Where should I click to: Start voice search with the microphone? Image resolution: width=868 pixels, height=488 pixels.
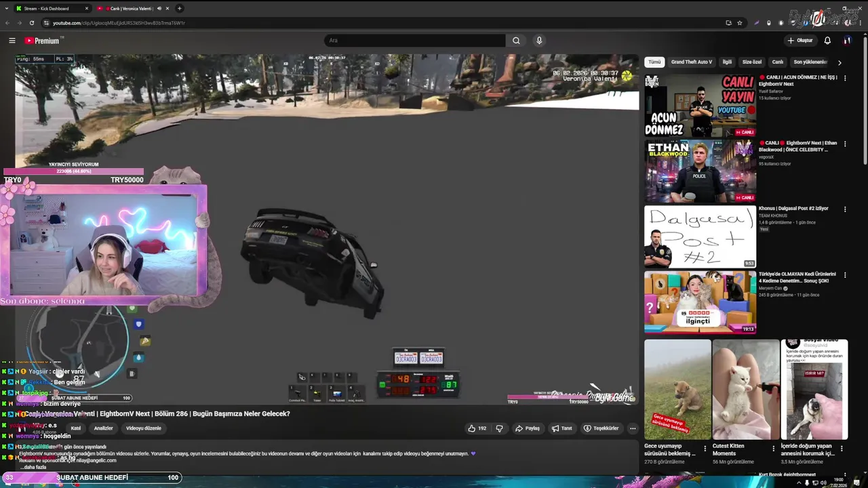[539, 41]
